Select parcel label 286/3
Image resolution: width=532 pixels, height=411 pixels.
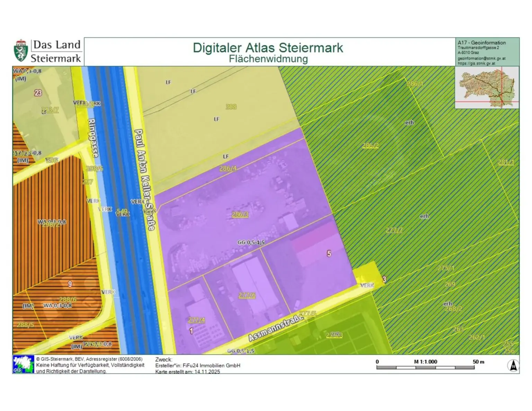click(x=240, y=214)
